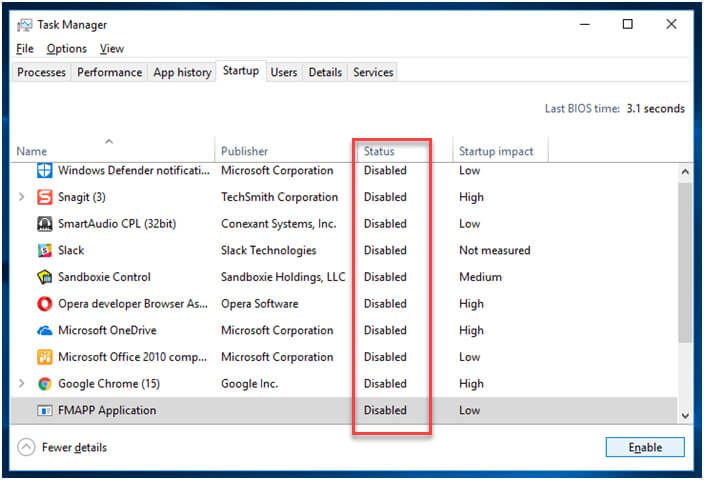The height and width of the screenshot is (480, 704).
Task: Click Disabled status in the Slack row
Action: tap(385, 251)
